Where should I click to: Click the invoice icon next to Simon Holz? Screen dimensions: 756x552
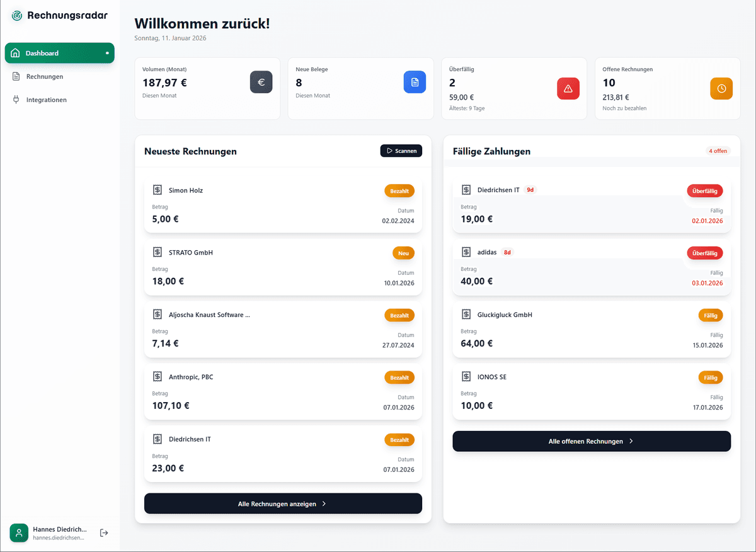[157, 190]
